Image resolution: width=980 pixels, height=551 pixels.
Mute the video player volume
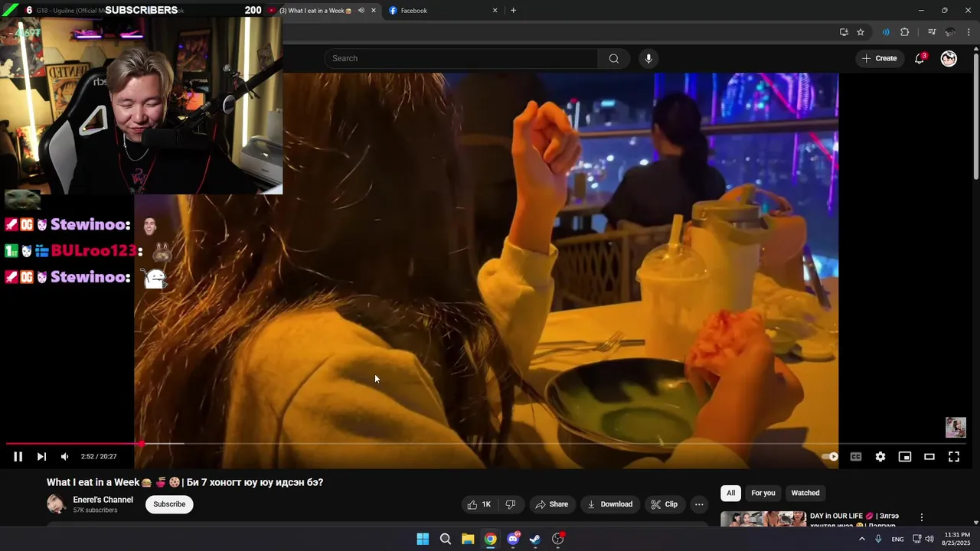pyautogui.click(x=64, y=457)
